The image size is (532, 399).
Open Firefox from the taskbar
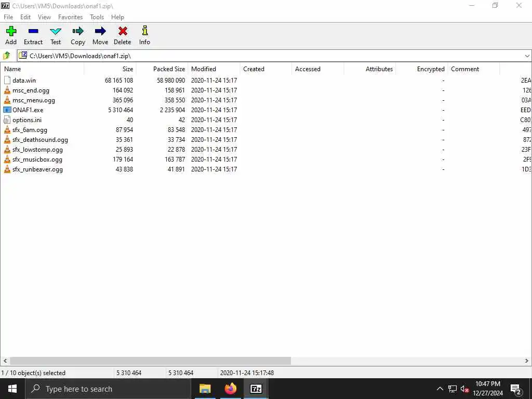tap(230, 389)
